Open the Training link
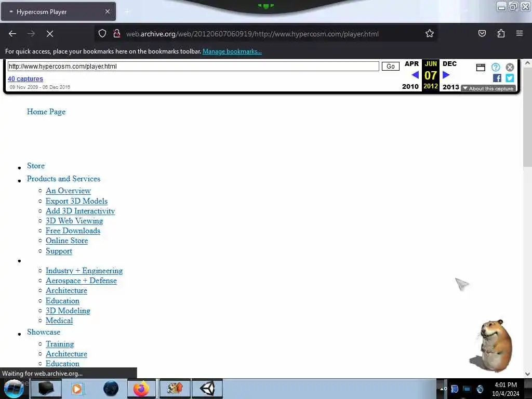Image resolution: width=532 pixels, height=399 pixels. [60, 344]
